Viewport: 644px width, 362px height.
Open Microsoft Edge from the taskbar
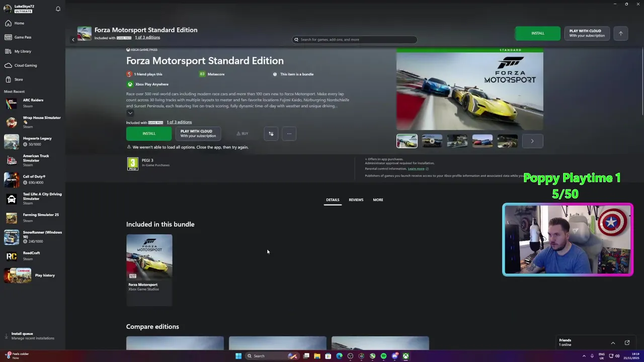(339, 356)
